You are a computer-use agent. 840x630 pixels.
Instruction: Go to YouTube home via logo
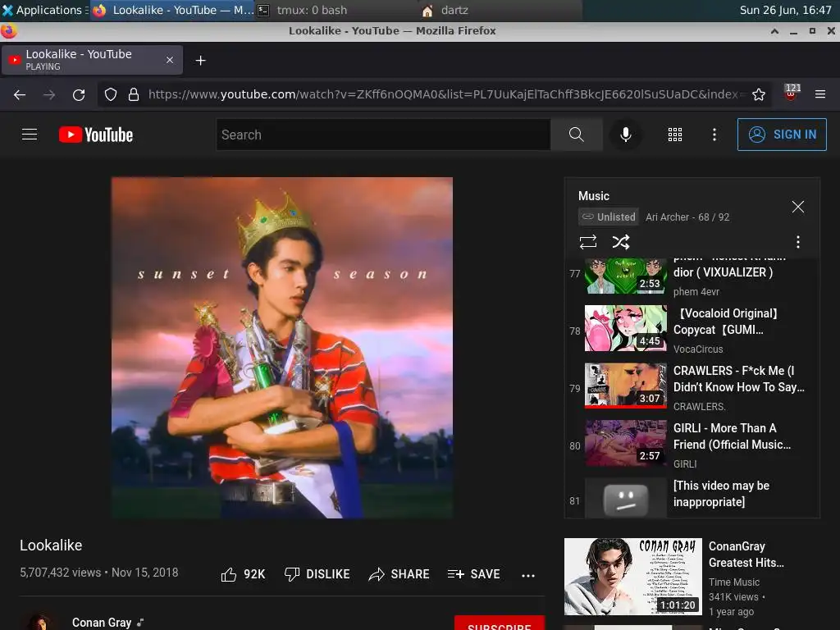tap(96, 135)
